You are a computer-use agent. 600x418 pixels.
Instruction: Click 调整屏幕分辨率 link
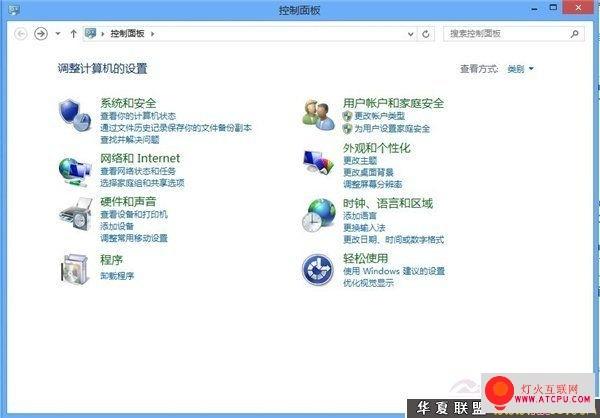point(372,185)
